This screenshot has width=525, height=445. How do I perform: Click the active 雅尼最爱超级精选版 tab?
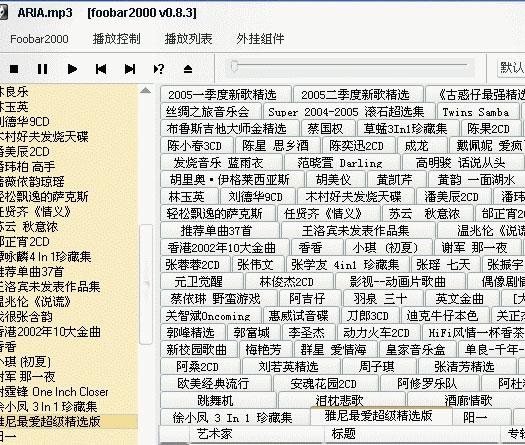382,416
